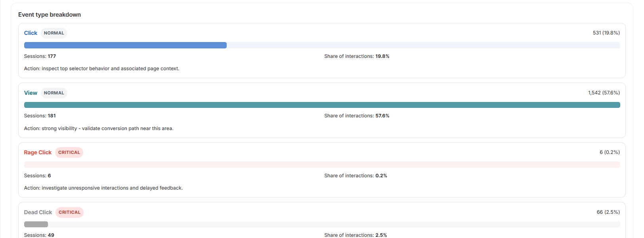Click the CRITICAL badge beside Dead Click
The width and height of the screenshot is (644, 238).
[69, 212]
